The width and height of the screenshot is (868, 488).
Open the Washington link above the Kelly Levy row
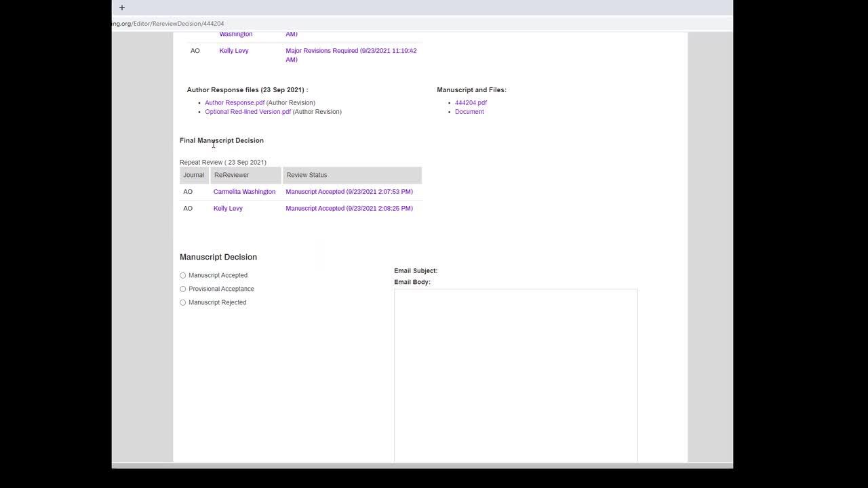pyautogui.click(x=236, y=35)
